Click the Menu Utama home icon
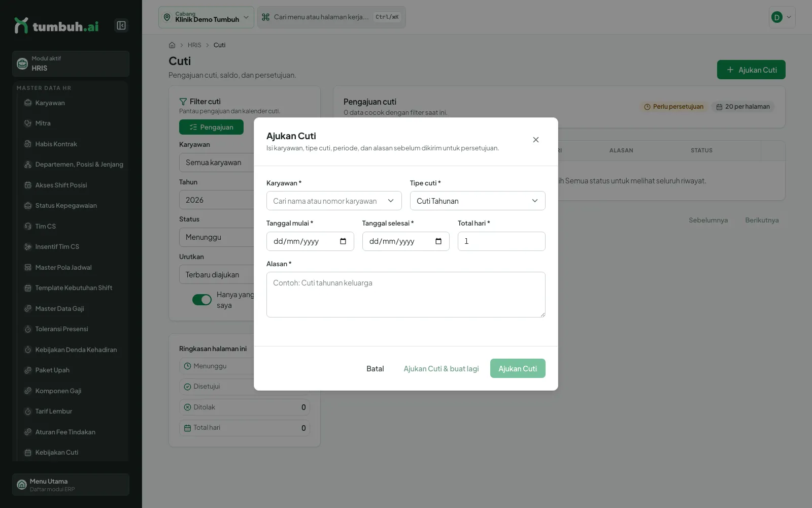This screenshot has width=812, height=508. pyautogui.click(x=22, y=485)
